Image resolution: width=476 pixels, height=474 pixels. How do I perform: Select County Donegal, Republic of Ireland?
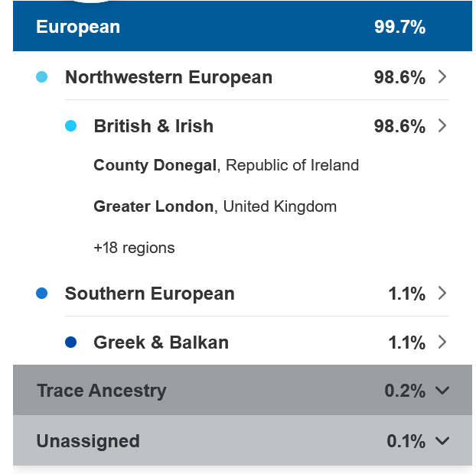click(x=226, y=165)
